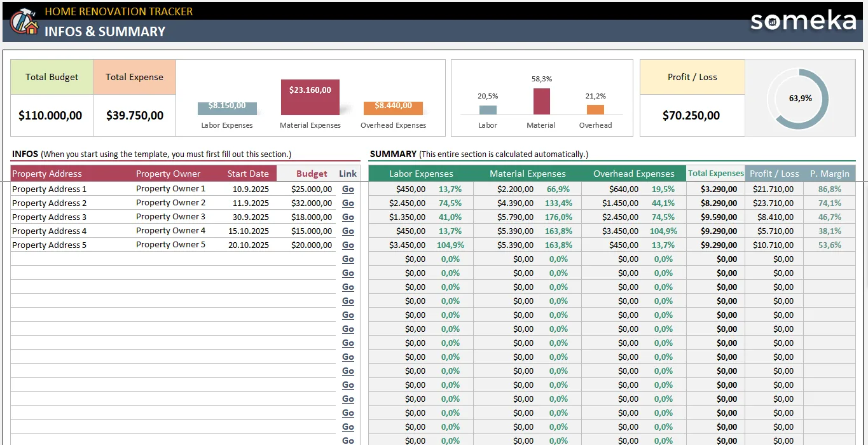The height and width of the screenshot is (445, 868).
Task: Click the $8.410,00 profit cell
Action: 775,217
